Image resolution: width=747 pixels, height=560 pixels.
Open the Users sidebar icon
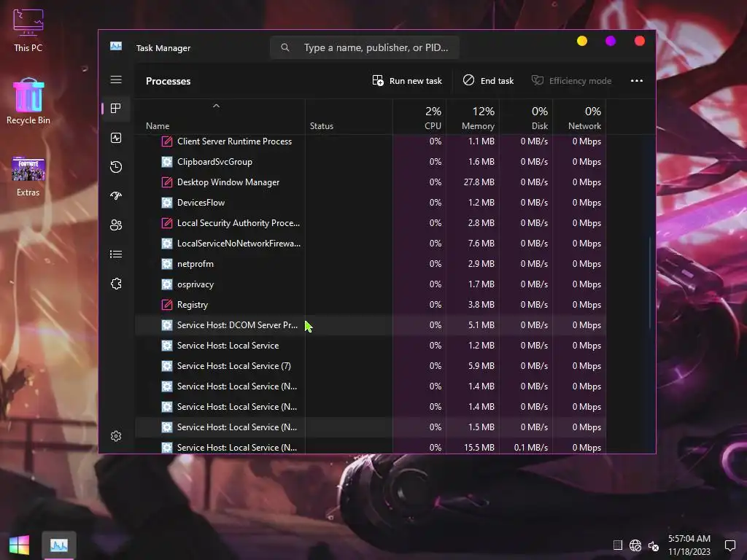116,225
